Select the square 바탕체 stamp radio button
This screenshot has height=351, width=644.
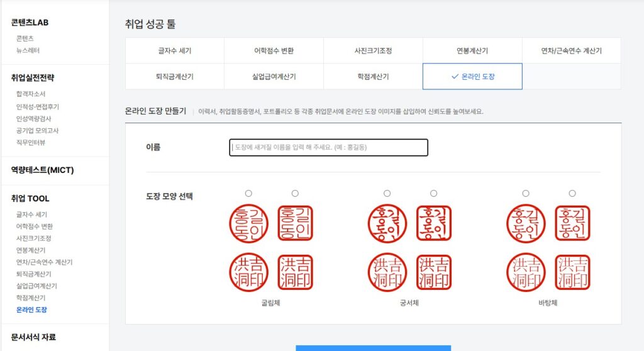572,193
